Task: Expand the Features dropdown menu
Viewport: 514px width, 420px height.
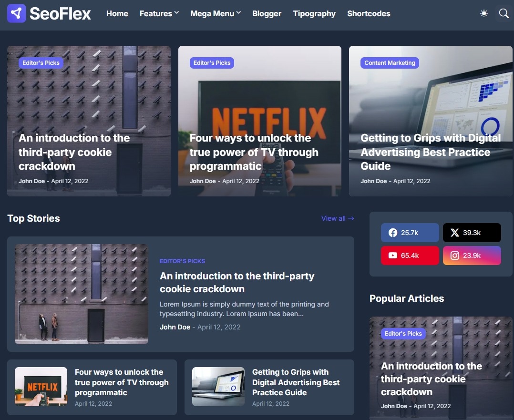Action: pyautogui.click(x=159, y=13)
